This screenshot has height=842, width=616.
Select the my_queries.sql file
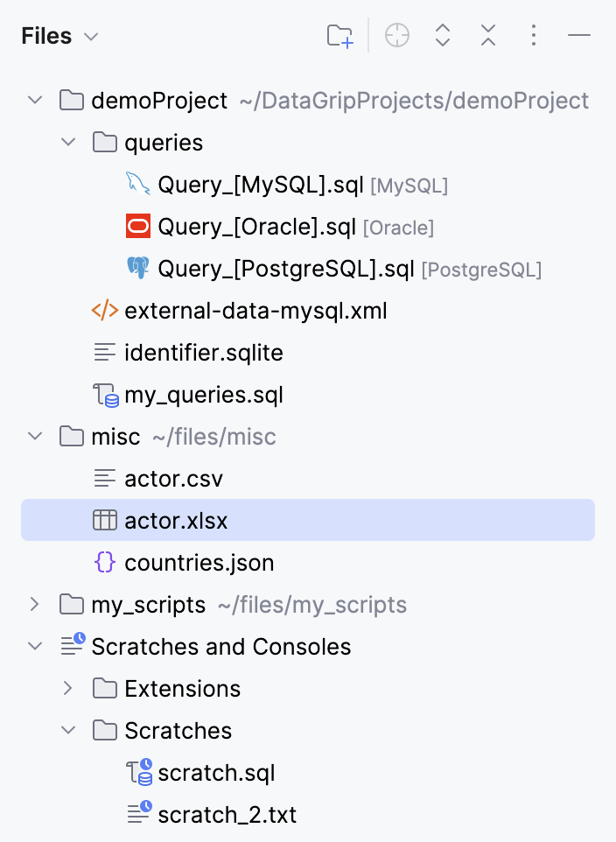pos(204,395)
